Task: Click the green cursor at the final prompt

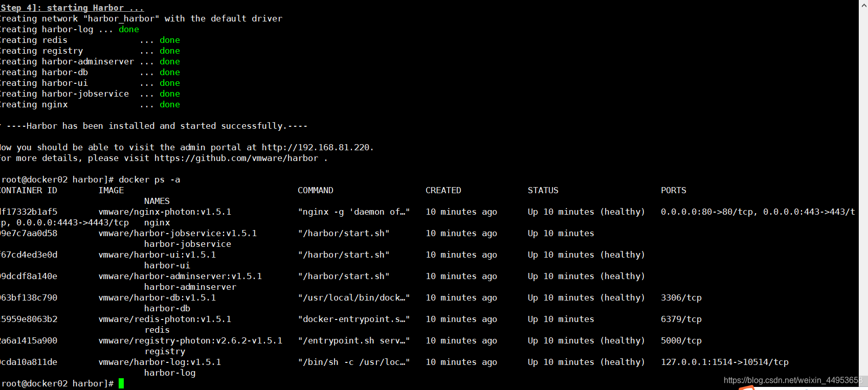Action: 121,383
